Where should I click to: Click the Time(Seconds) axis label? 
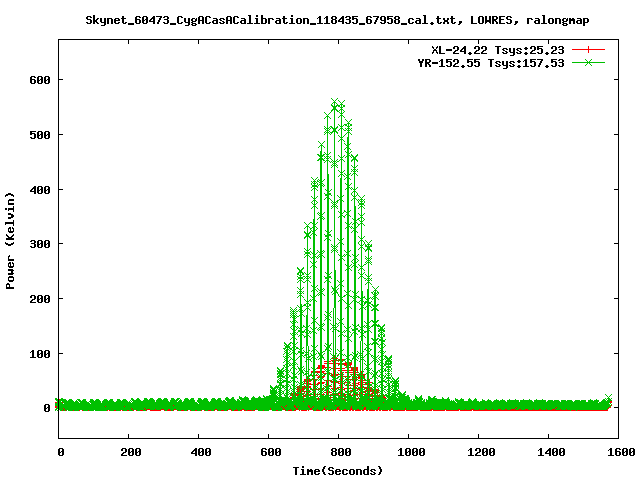338,471
